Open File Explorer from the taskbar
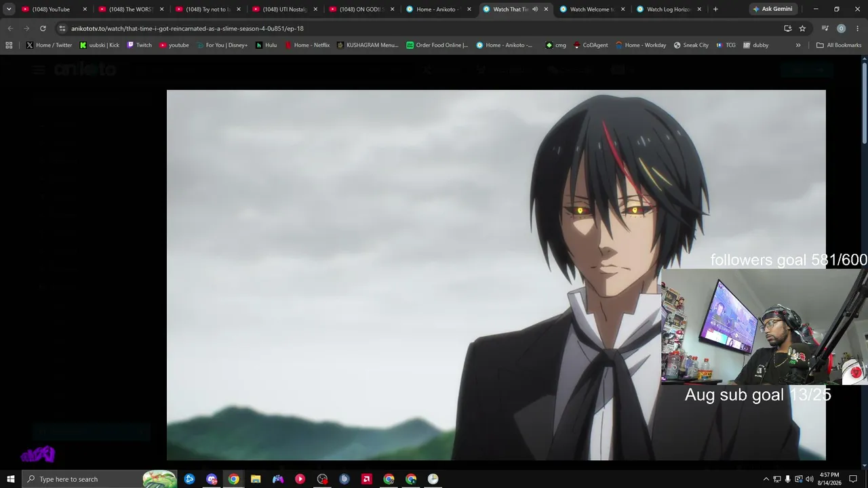 coord(256,479)
